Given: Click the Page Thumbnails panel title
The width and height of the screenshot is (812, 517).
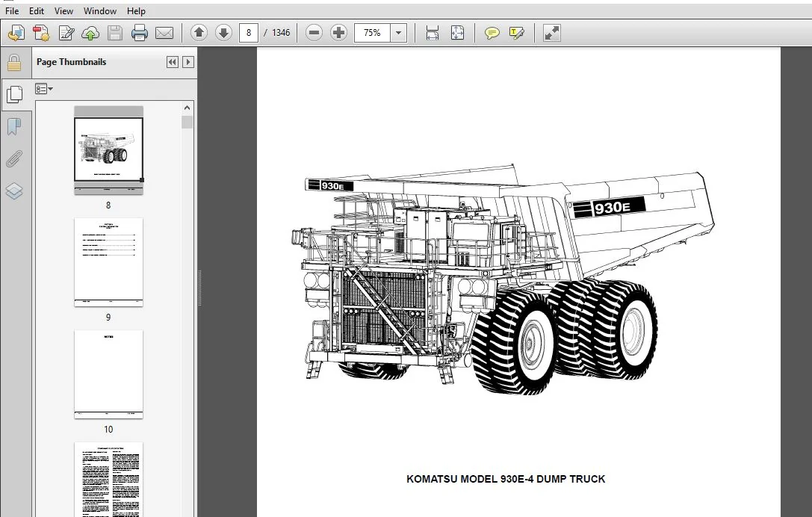Looking at the screenshot, I should 71,62.
